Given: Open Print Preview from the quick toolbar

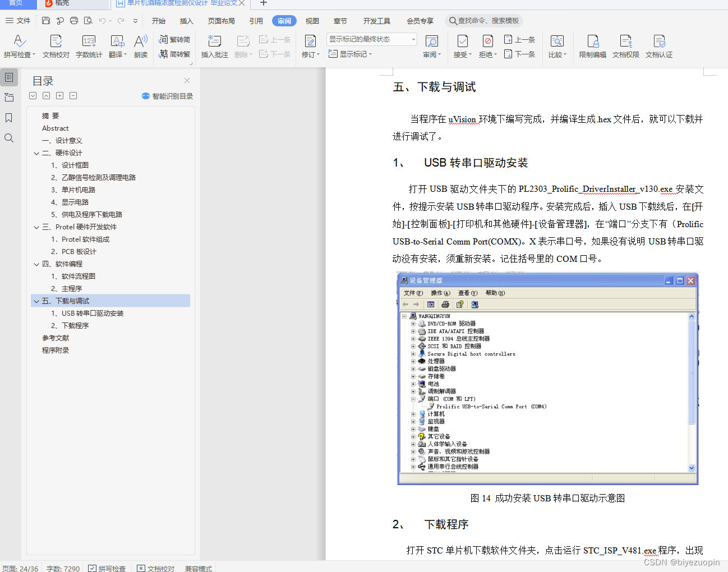Looking at the screenshot, I should tap(88, 21).
